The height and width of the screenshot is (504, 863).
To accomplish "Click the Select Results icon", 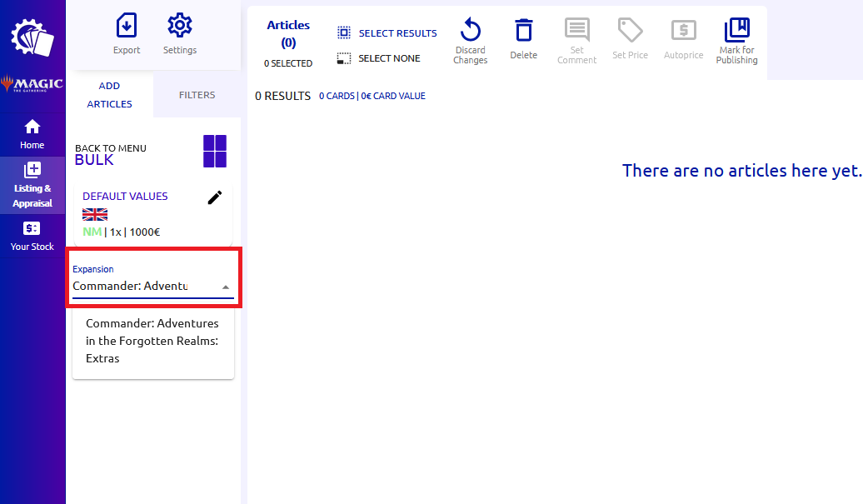I will pos(344,33).
